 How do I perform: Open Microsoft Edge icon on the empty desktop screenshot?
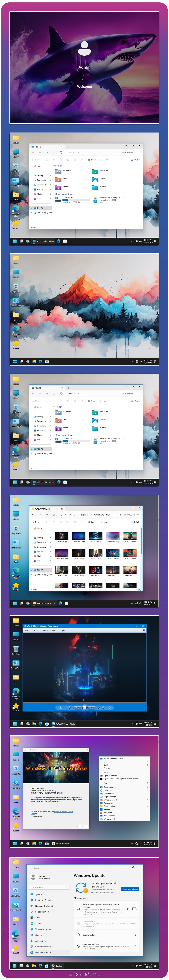point(16,330)
